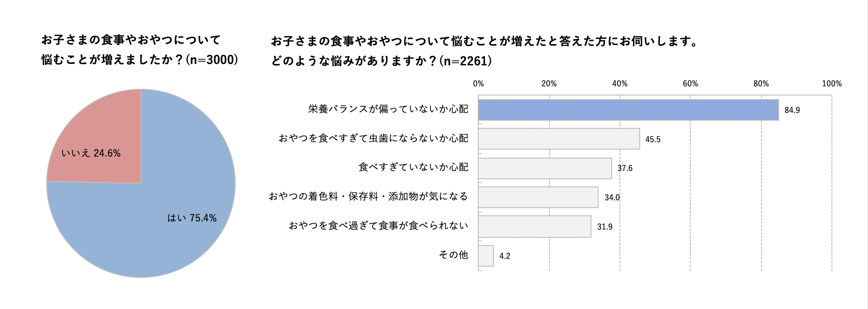Click the gray 45.5 bar
The width and height of the screenshot is (868, 309).
click(559, 139)
